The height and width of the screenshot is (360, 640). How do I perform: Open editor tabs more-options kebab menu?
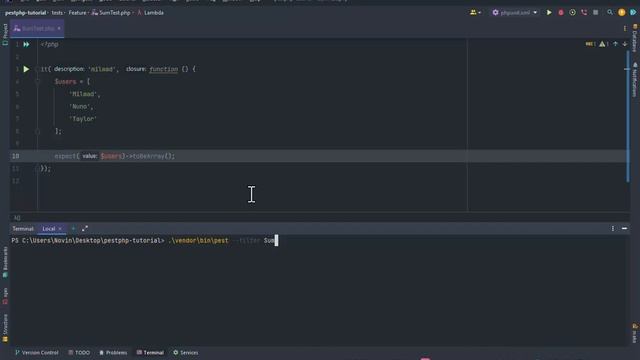[625, 28]
